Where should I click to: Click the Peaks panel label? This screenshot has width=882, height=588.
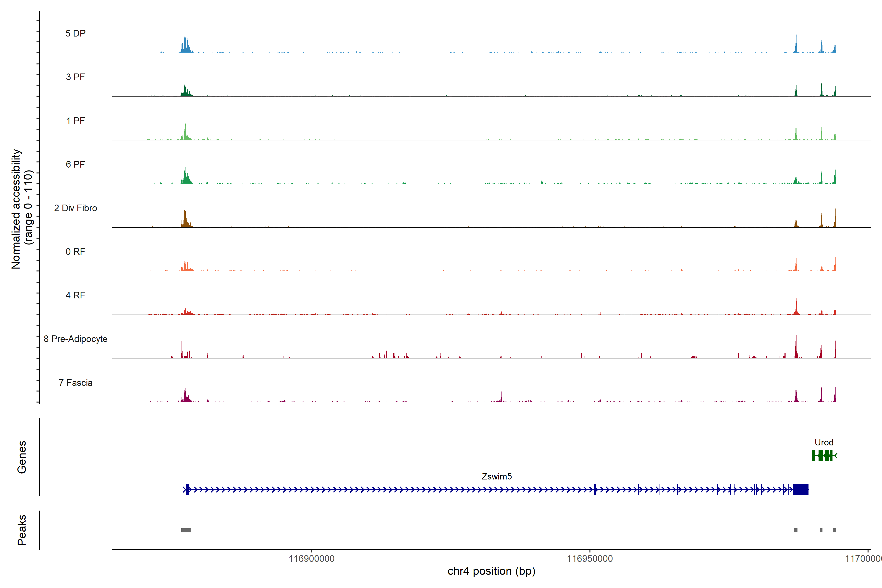[22, 530]
